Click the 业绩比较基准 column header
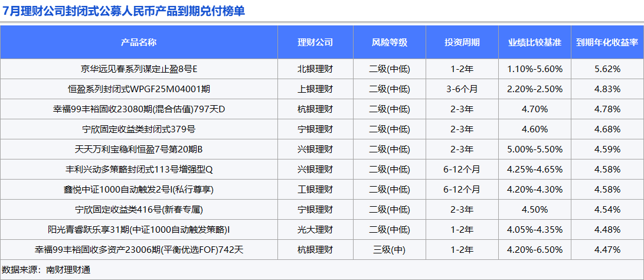This screenshot has height=280, width=644. pos(535,43)
